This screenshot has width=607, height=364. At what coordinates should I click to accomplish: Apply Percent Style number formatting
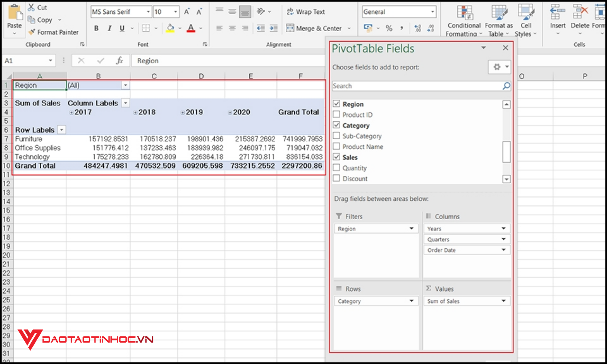389,28
